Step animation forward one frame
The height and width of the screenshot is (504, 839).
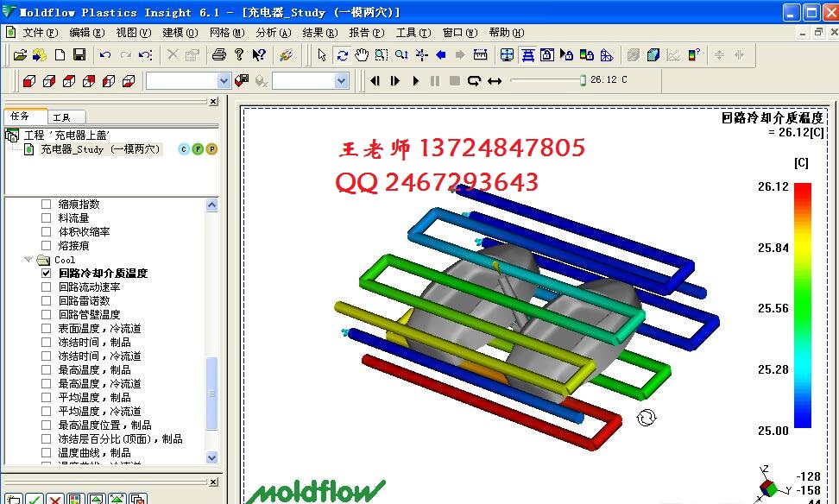click(395, 81)
